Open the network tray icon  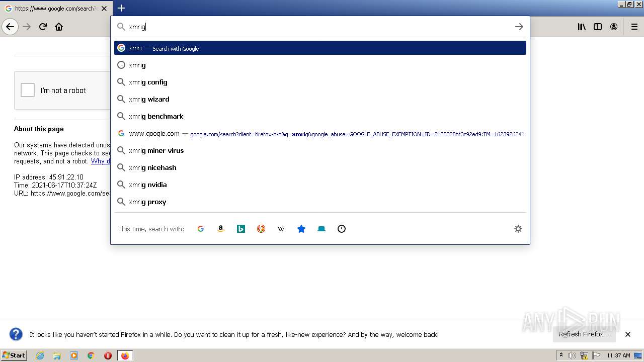[x=584, y=355]
